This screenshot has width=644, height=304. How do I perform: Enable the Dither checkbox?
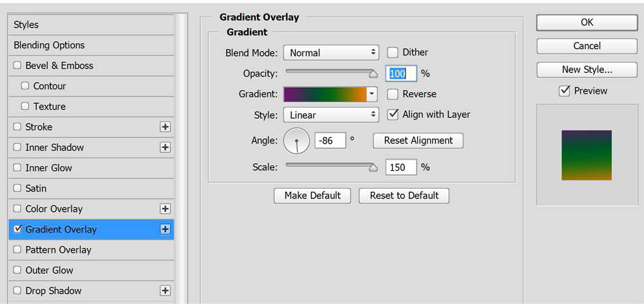pos(393,53)
